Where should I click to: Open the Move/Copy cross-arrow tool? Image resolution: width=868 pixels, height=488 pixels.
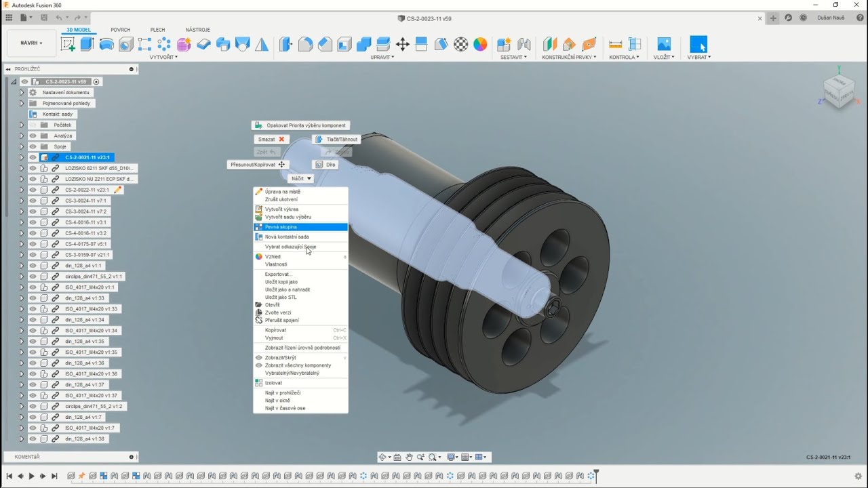(402, 45)
